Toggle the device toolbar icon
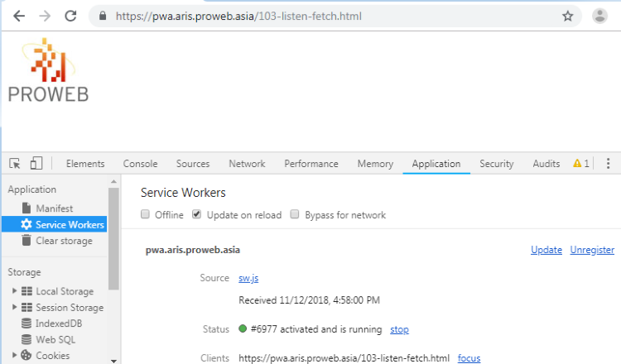 coord(36,163)
